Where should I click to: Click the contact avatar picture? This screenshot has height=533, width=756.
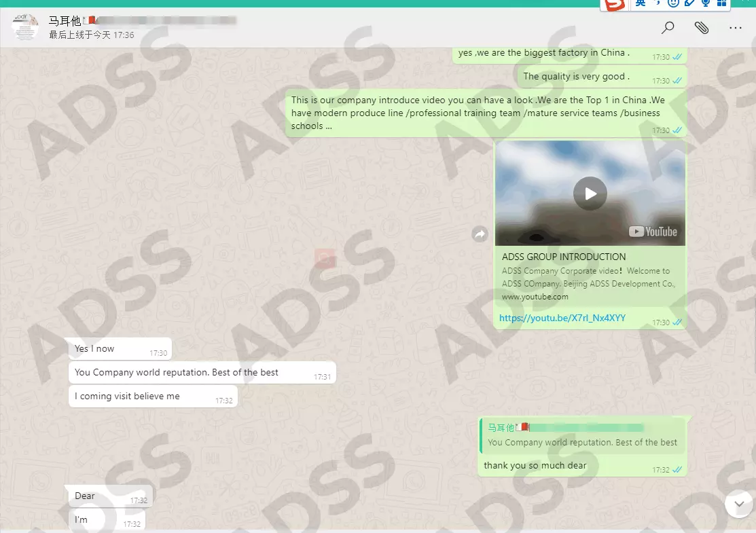coord(25,27)
